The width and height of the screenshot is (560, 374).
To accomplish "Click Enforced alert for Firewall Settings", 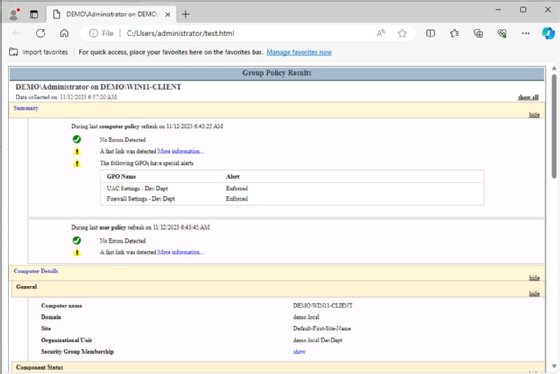I will pos(237,199).
